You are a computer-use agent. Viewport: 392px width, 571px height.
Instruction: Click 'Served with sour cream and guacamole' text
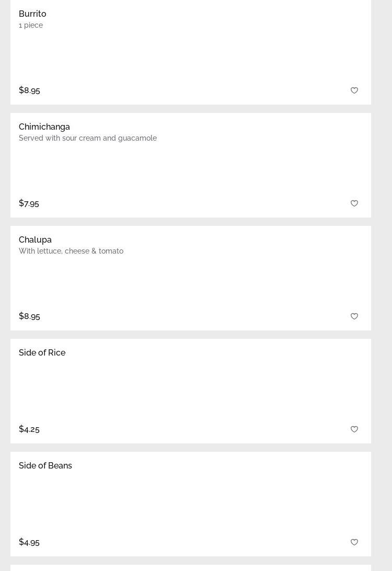pyautogui.click(x=88, y=138)
